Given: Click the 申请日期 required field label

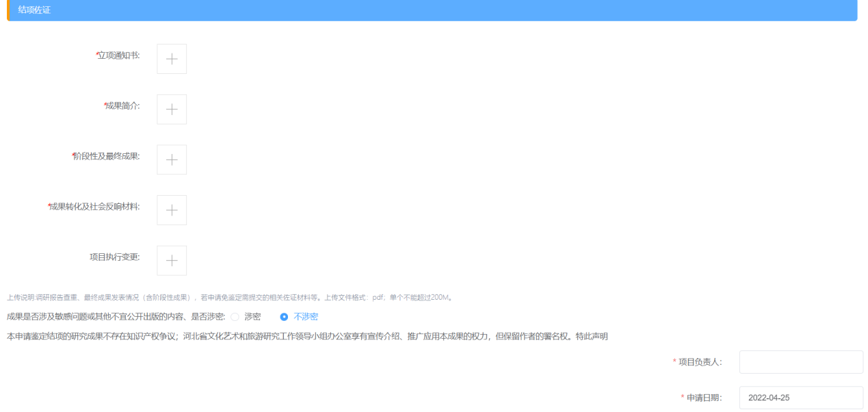Looking at the screenshot, I should [704, 398].
